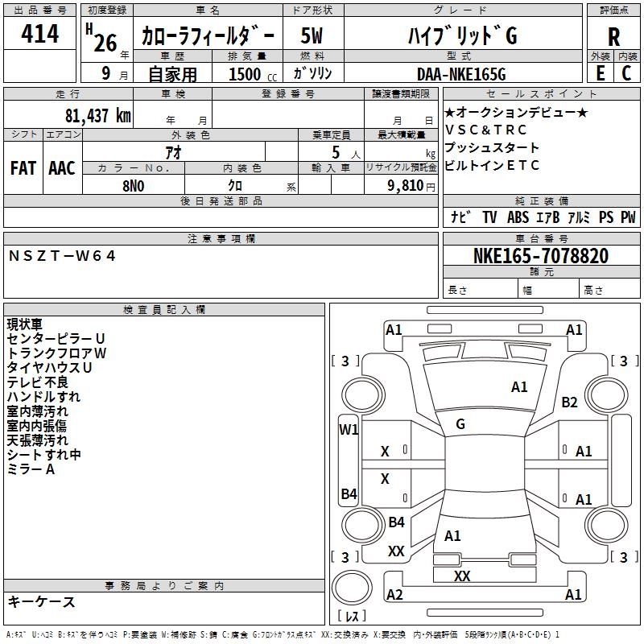The width and height of the screenshot is (644, 644).
Task: Click the interior grade C cell
Action: tap(627, 73)
